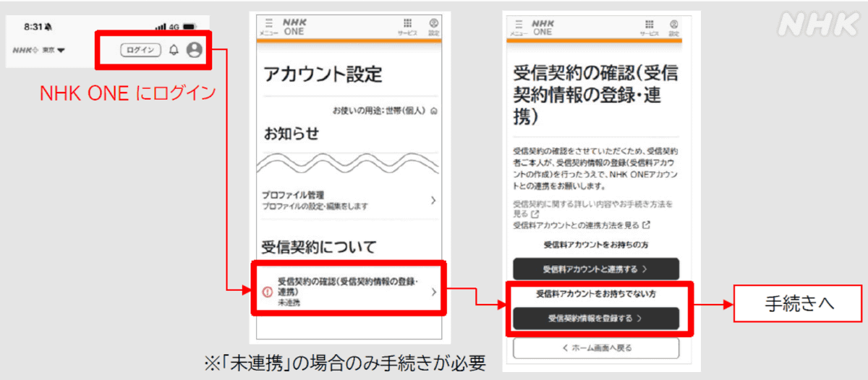The image size is (868, 380).
Task: Open the hamburger メニュー on the 受信契約の確認 screen
Action: tap(519, 28)
